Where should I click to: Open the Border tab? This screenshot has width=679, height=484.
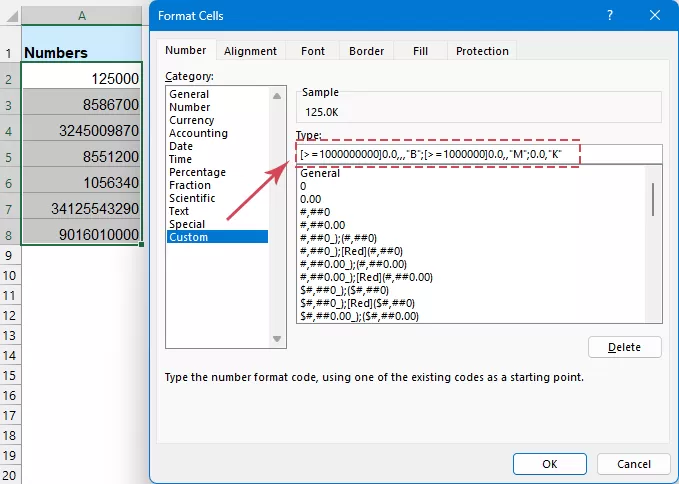366,51
